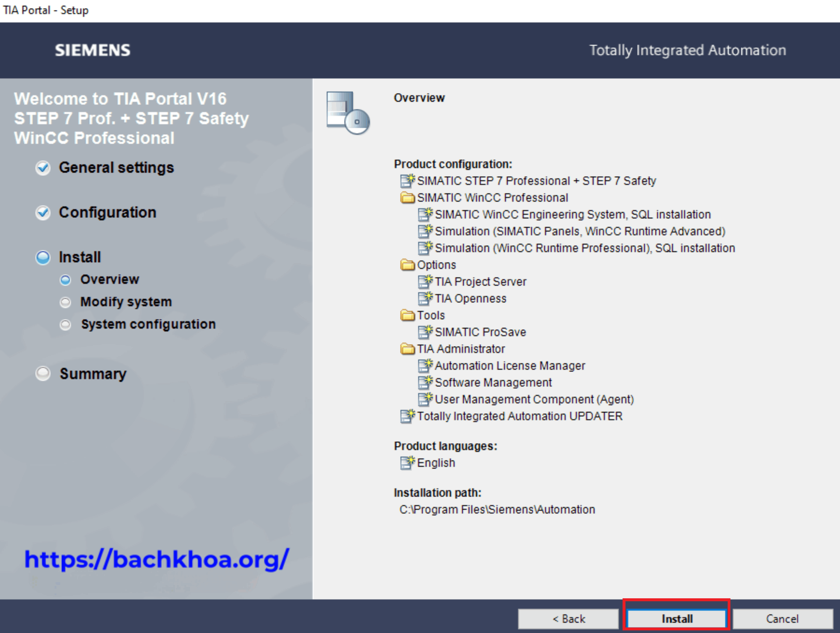Select the System configuration substep label
The height and width of the screenshot is (633, 840).
(149, 324)
